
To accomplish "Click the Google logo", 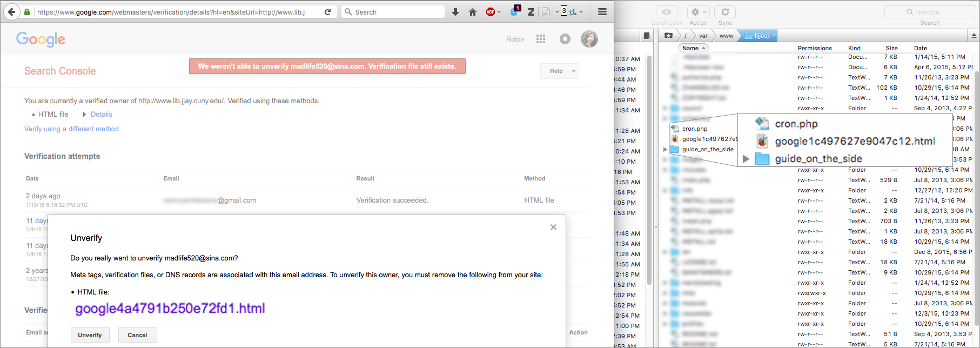I will 41,39.
